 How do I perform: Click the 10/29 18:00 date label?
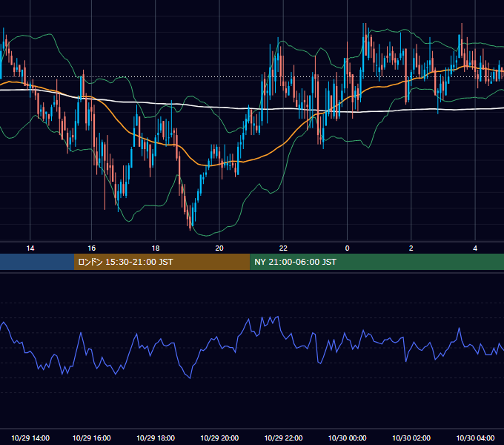click(x=156, y=438)
